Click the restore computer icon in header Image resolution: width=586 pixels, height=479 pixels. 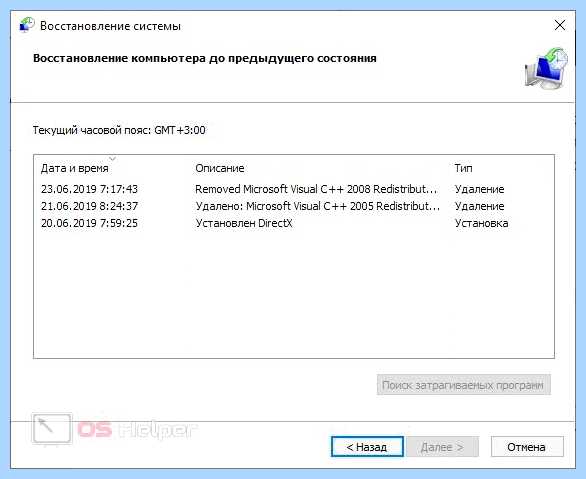click(546, 69)
